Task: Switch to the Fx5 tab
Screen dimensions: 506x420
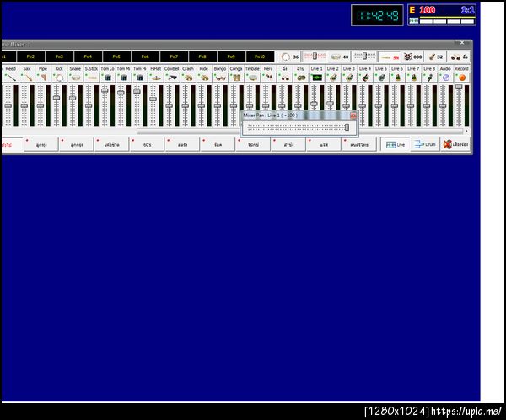Action: (116, 57)
